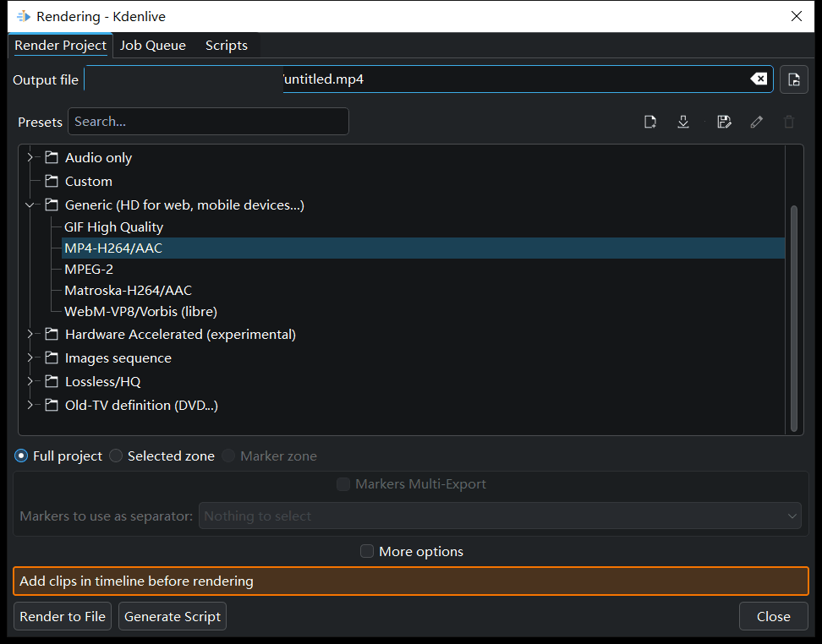
Task: Close the dialog with the Close button
Action: tap(773, 616)
